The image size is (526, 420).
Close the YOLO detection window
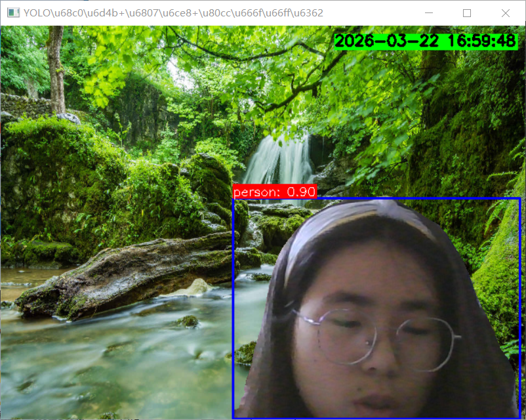click(506, 11)
